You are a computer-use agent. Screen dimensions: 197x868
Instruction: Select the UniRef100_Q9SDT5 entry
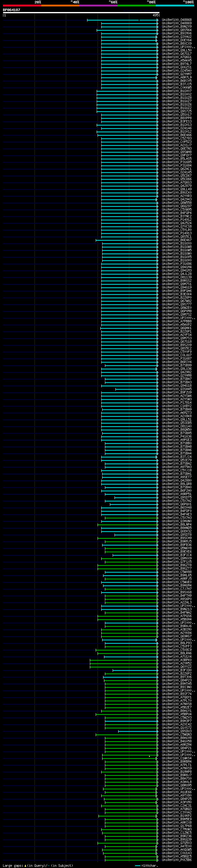[177, 497]
